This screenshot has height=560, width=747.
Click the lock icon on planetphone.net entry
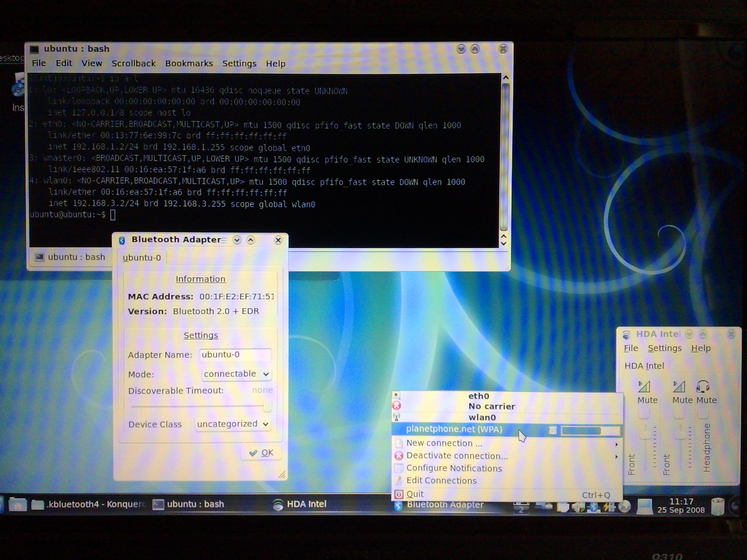point(552,430)
